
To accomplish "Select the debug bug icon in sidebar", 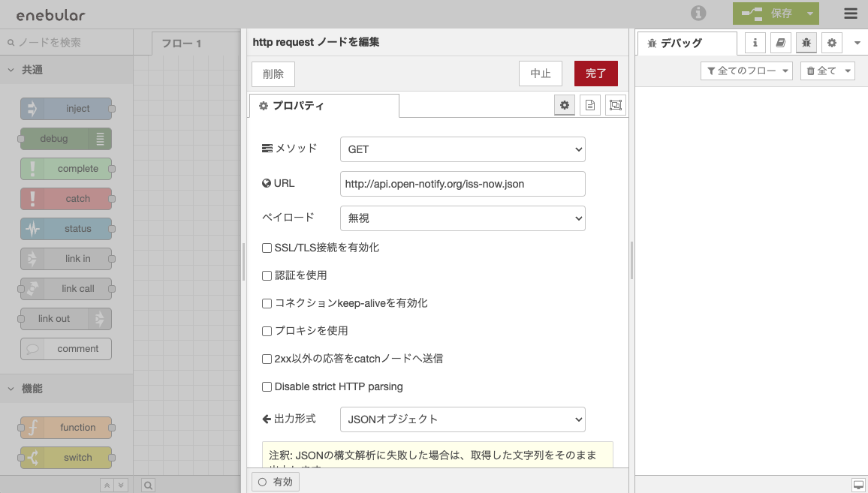I will point(806,43).
